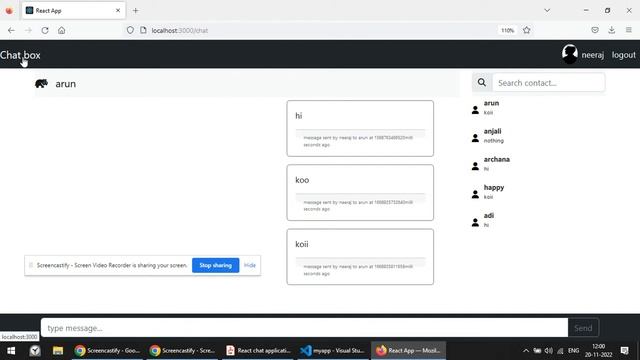The height and width of the screenshot is (360, 640).
Task: Open archana contact person icon
Action: pos(475,166)
